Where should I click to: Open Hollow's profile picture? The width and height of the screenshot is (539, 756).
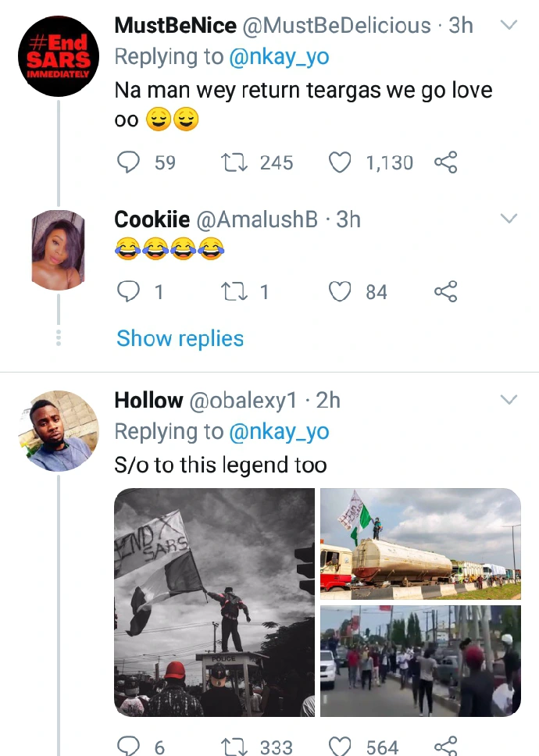[x=59, y=431]
